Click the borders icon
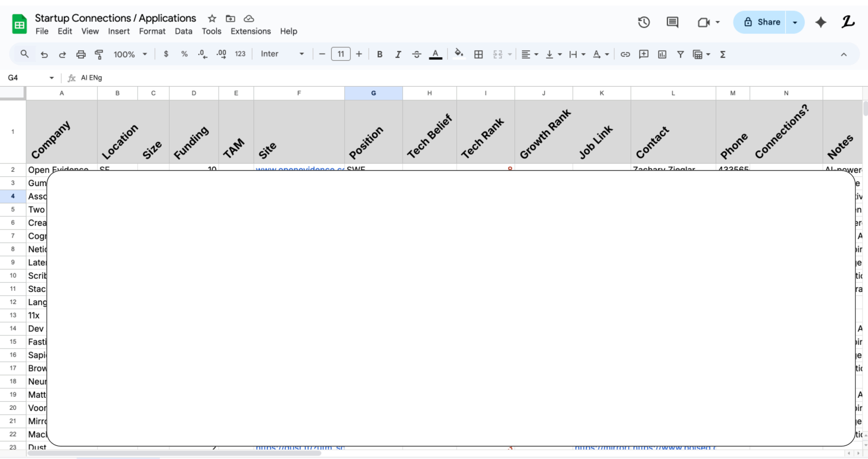 tap(478, 54)
